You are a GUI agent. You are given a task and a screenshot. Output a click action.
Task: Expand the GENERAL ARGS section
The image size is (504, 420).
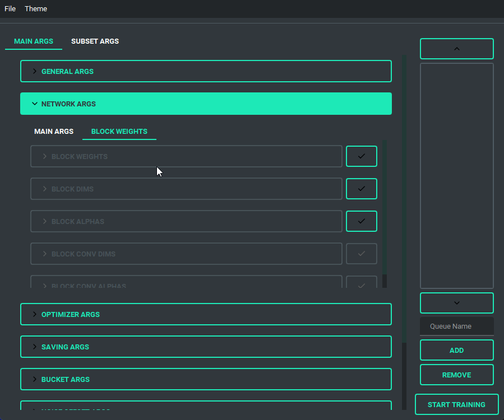pos(206,71)
